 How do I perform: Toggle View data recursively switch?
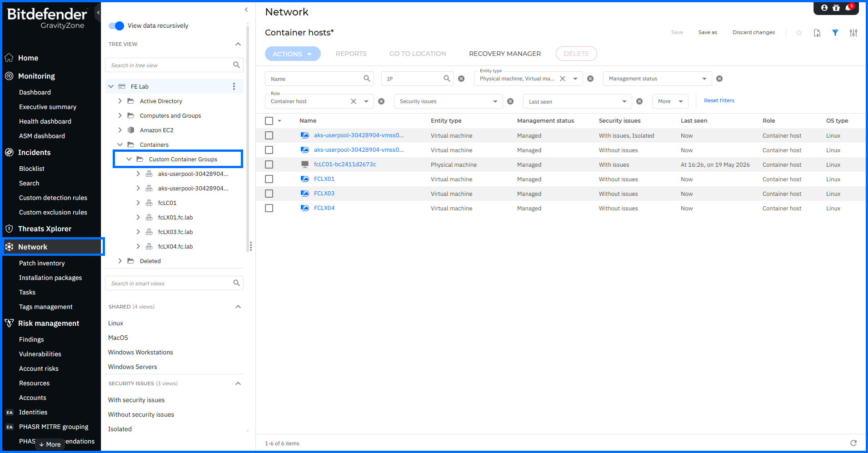116,26
